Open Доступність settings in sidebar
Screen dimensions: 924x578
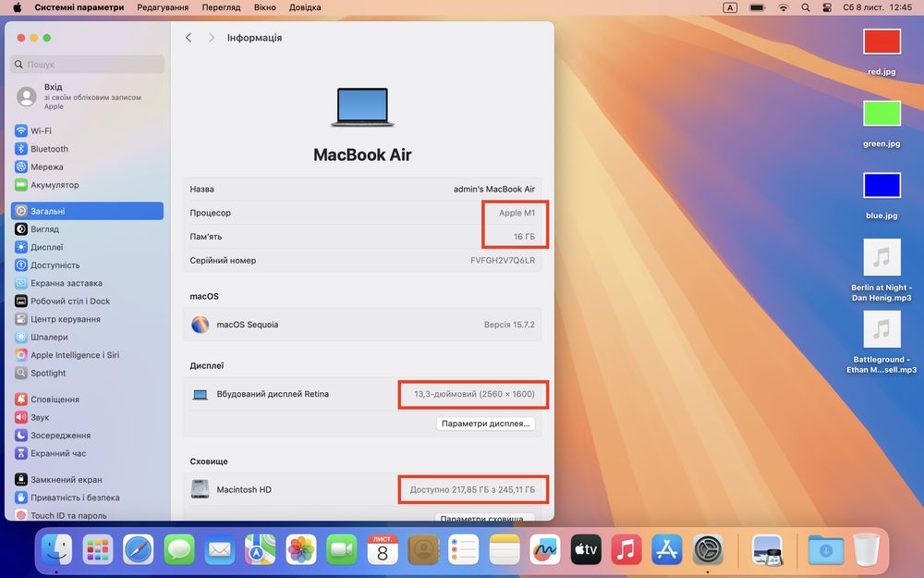(87, 264)
